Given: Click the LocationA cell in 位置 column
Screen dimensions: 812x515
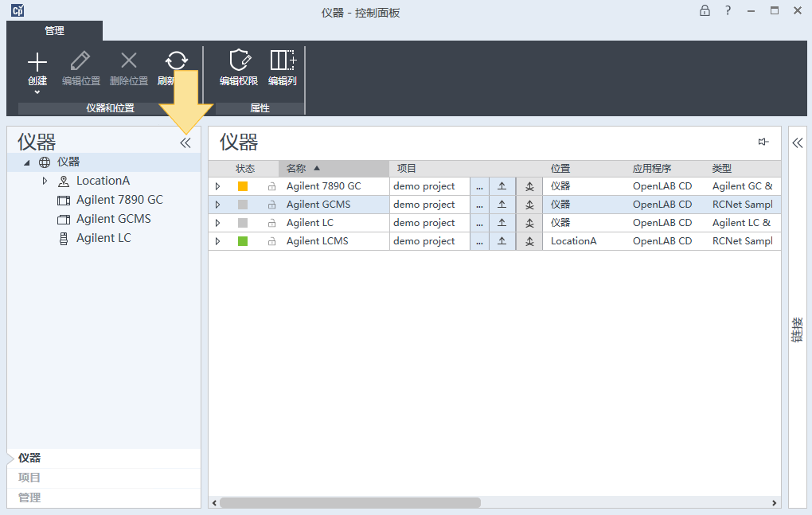Looking at the screenshot, I should coord(573,241).
